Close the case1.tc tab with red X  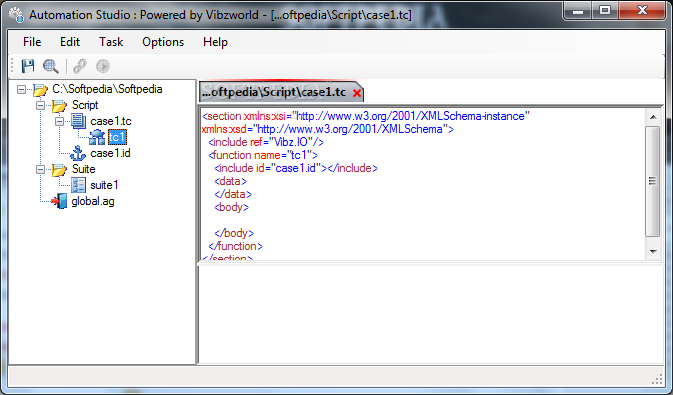[357, 93]
